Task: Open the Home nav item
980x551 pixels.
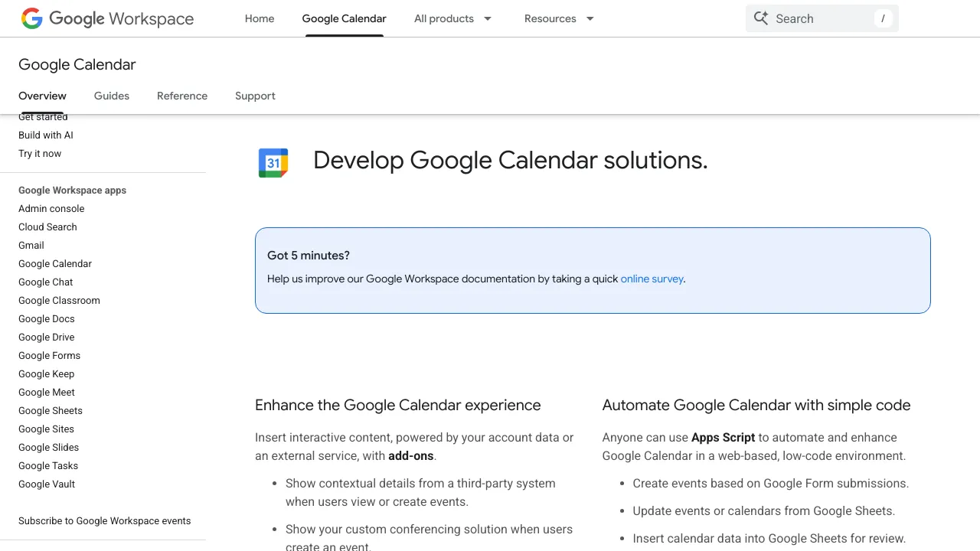Action: 260,18
